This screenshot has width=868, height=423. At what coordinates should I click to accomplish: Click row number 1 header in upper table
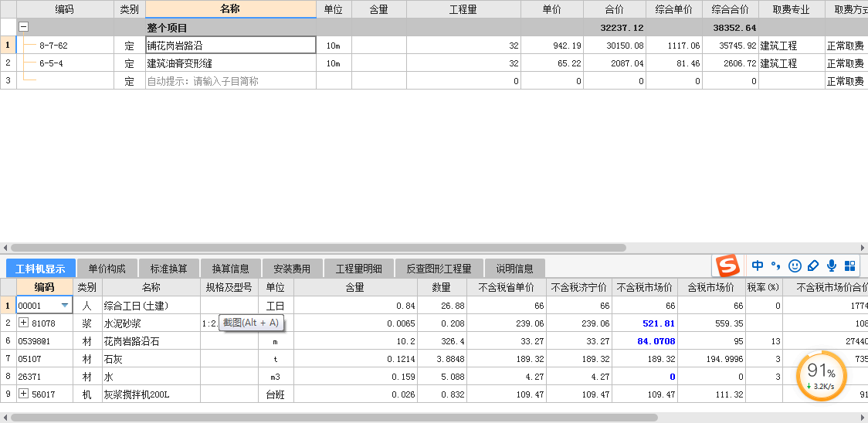(x=8, y=46)
